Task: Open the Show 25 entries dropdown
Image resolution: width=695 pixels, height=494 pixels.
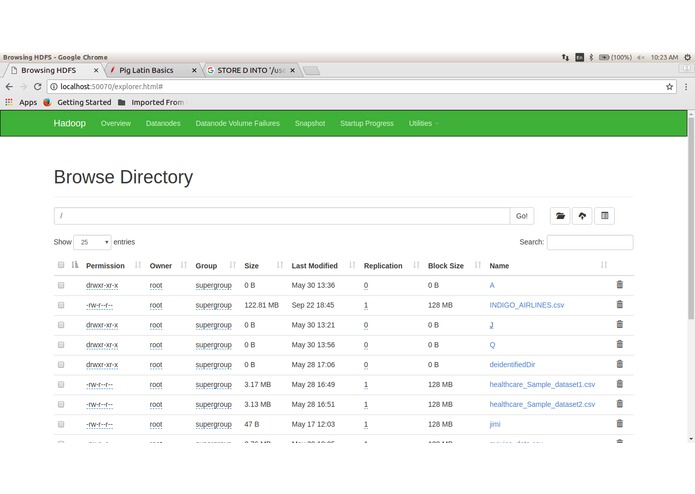Action: (92, 242)
